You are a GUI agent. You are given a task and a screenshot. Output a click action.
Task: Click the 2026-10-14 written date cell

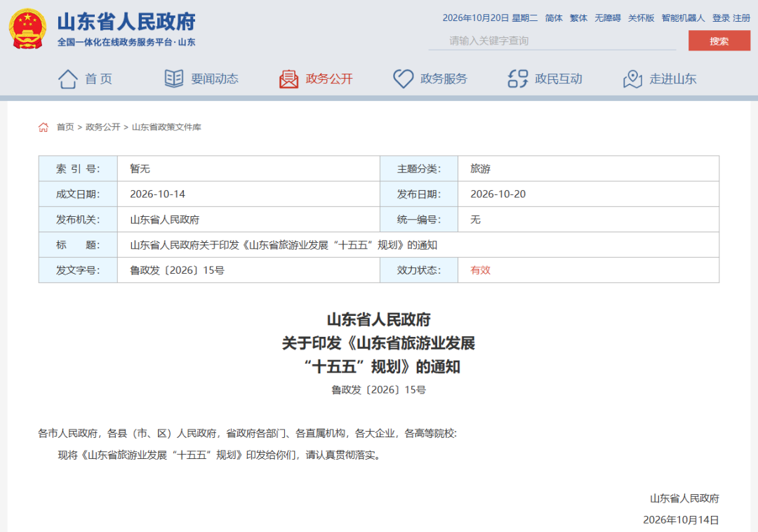[248, 194]
